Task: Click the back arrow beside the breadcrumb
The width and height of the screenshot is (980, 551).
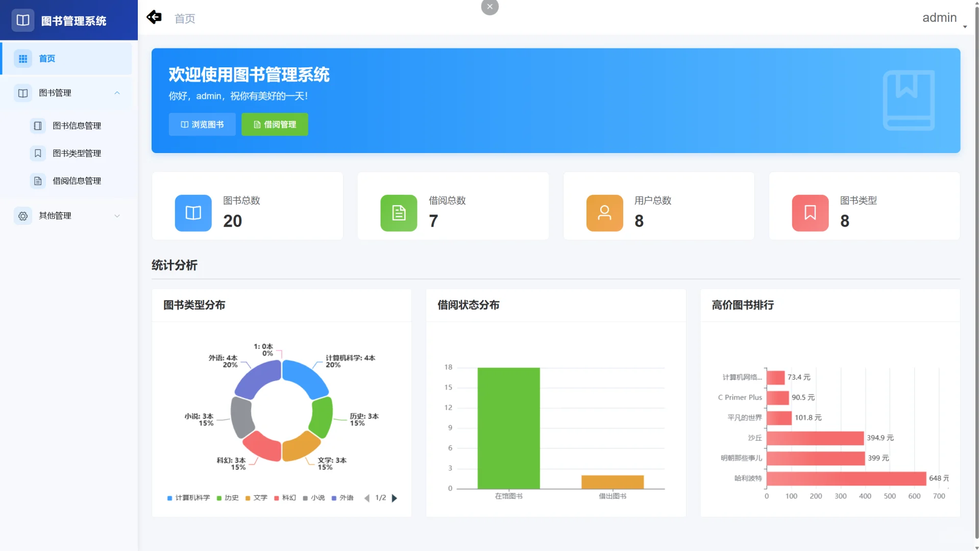Action: click(x=154, y=17)
